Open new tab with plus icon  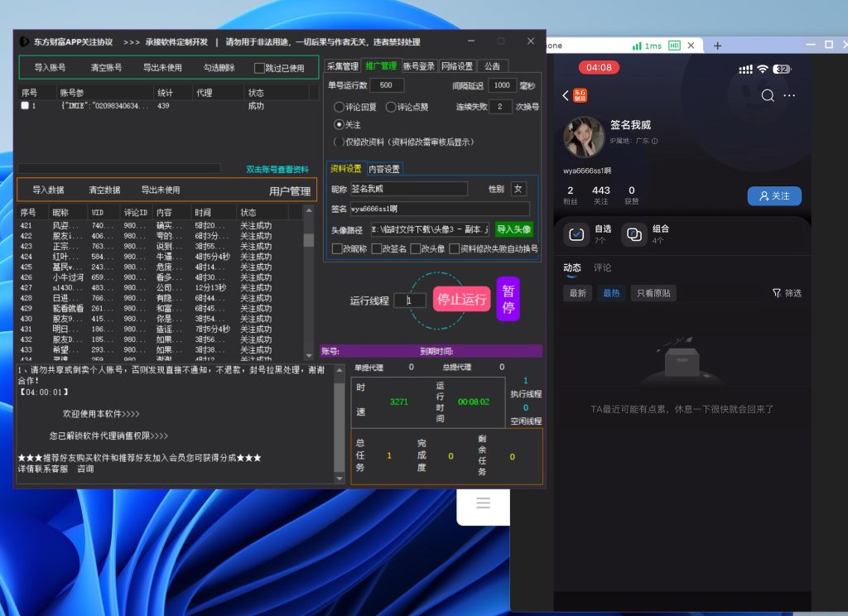pyautogui.click(x=717, y=46)
